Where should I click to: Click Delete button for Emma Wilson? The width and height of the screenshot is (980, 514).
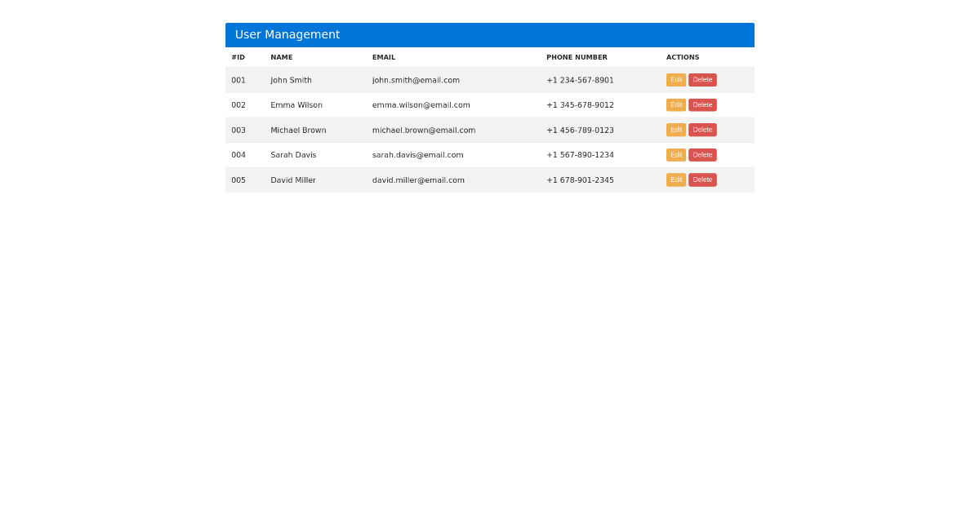coord(702,104)
